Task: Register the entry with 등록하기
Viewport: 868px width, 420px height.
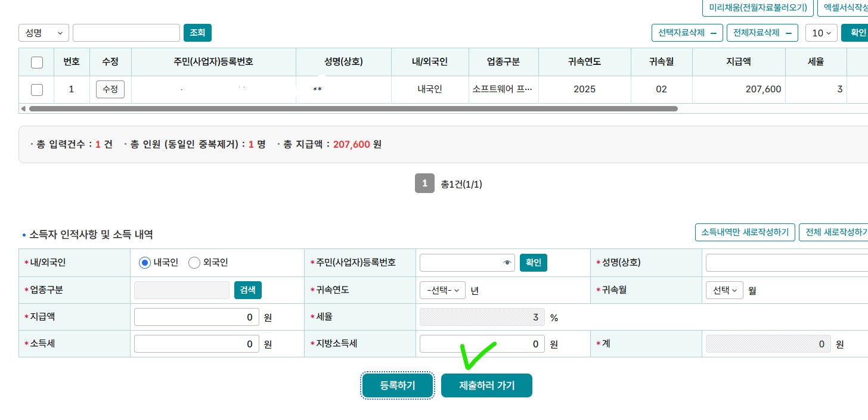Action: [x=397, y=385]
